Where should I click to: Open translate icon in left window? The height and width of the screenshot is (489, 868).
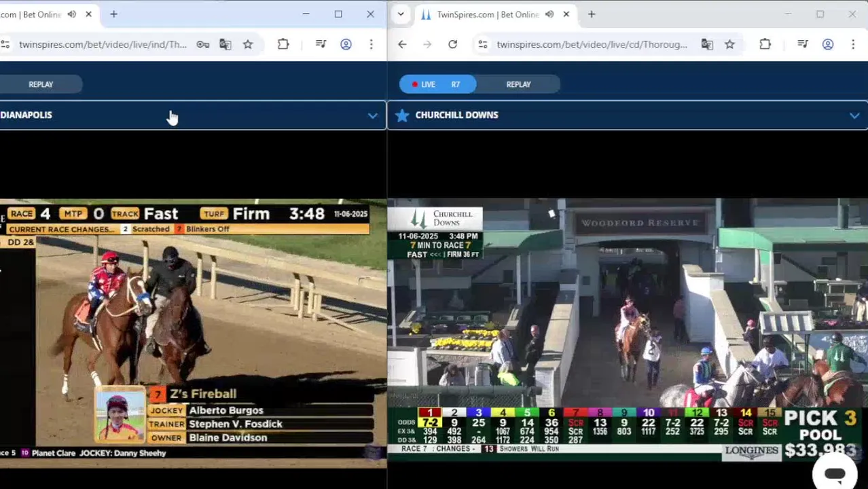[x=225, y=44]
